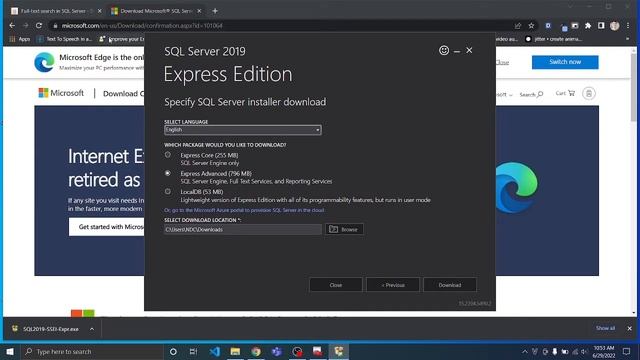Open the Text To Speech bookmark

point(64,39)
